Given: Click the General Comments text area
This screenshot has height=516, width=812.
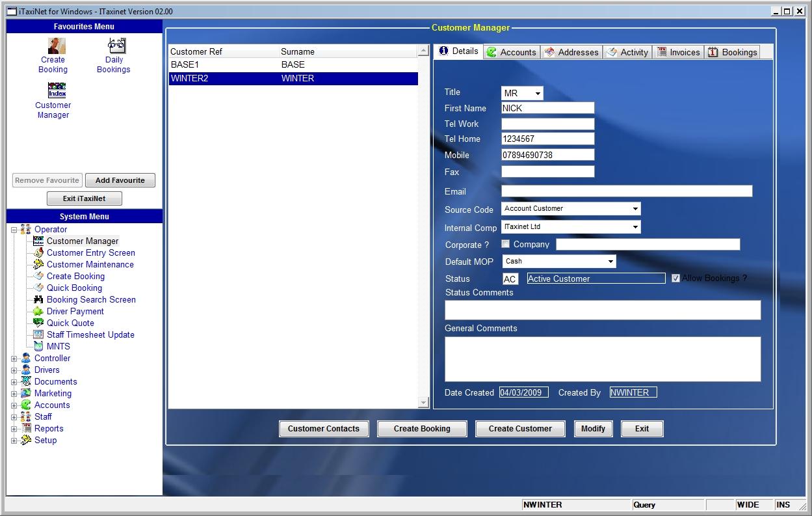Looking at the screenshot, I should click(x=603, y=359).
